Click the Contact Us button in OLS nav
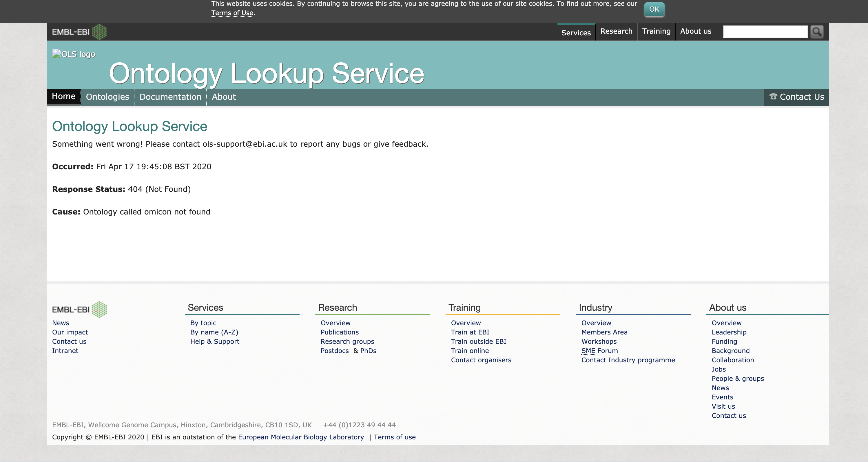Image resolution: width=868 pixels, height=462 pixels. [x=796, y=97]
